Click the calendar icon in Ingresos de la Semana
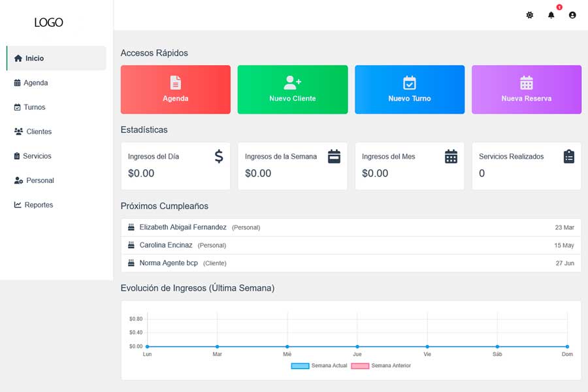 334,156
